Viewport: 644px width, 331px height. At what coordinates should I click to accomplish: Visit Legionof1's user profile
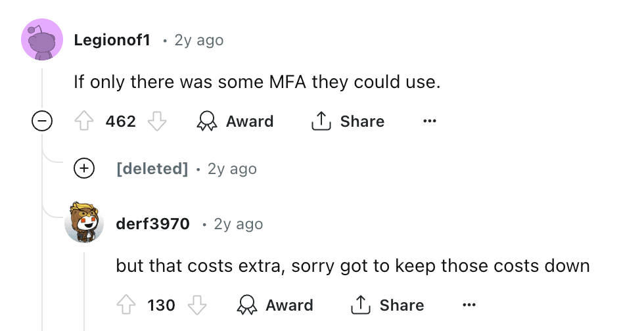click(112, 40)
